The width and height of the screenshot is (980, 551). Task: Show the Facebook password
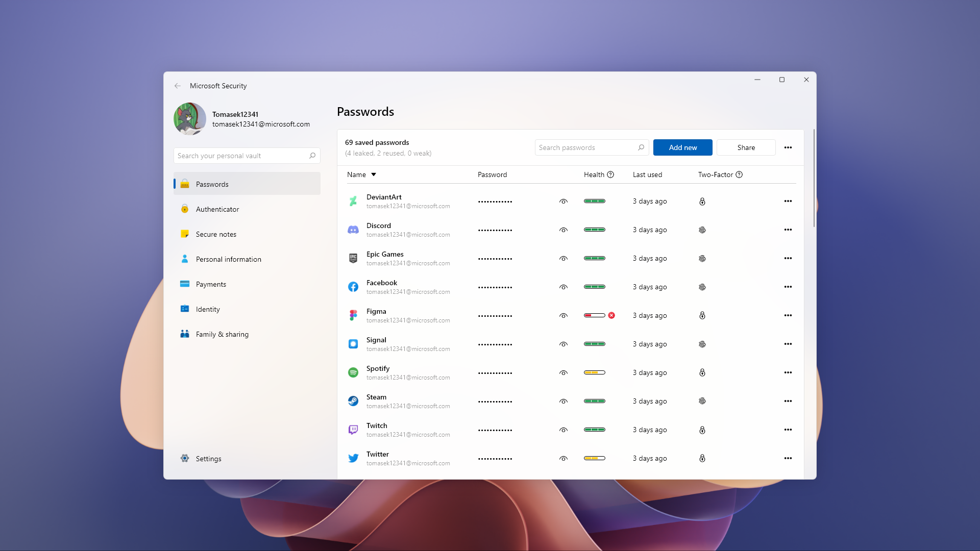click(x=563, y=287)
